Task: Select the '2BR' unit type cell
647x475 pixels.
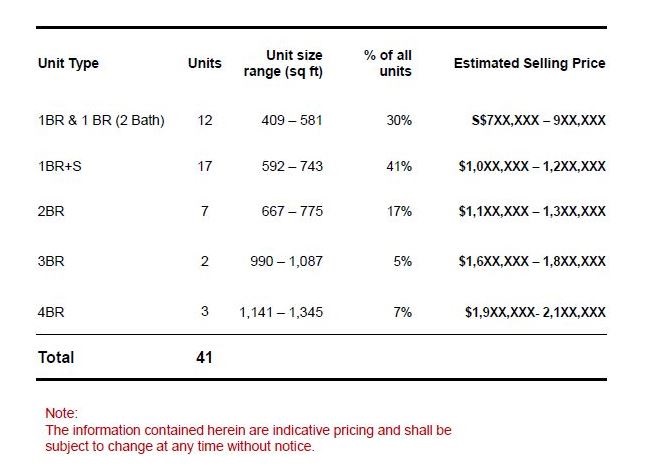Action: (50, 211)
